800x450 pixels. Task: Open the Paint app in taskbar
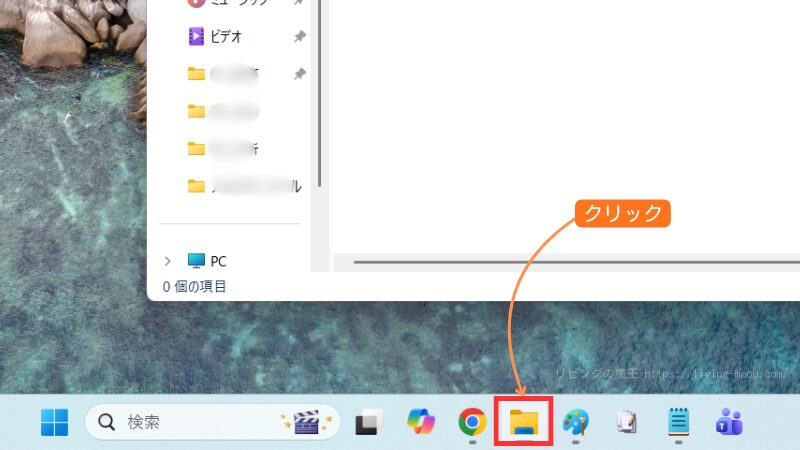coord(576,423)
